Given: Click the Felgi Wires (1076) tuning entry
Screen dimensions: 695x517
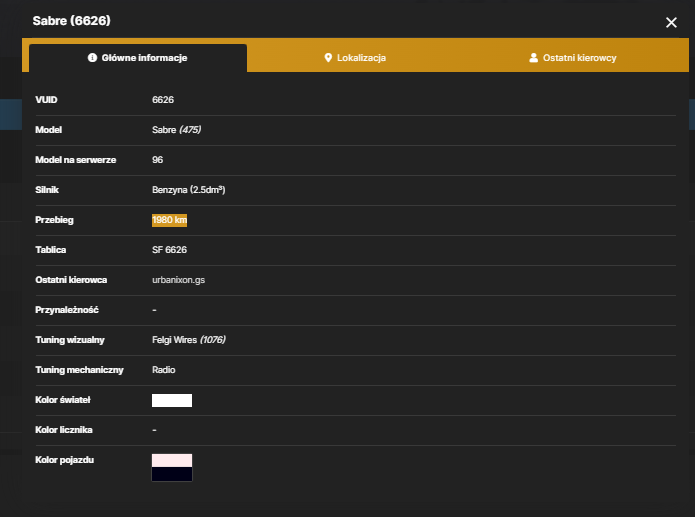Looking at the screenshot, I should [x=189, y=340].
